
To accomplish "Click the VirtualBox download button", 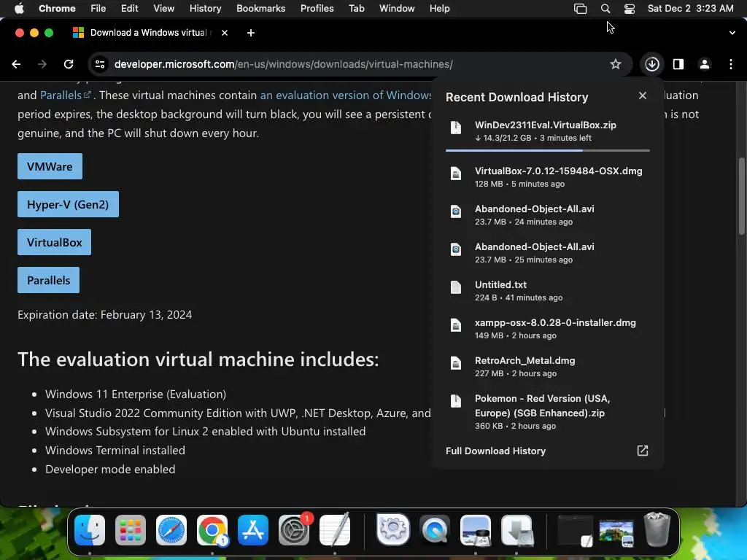I will pos(54,242).
